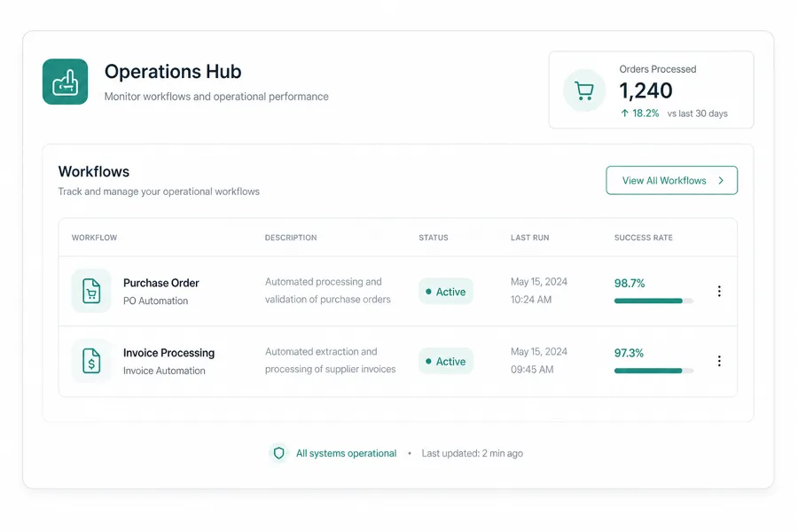
Task: Click the Active status badge for Invoice Processing
Action: coord(446,361)
